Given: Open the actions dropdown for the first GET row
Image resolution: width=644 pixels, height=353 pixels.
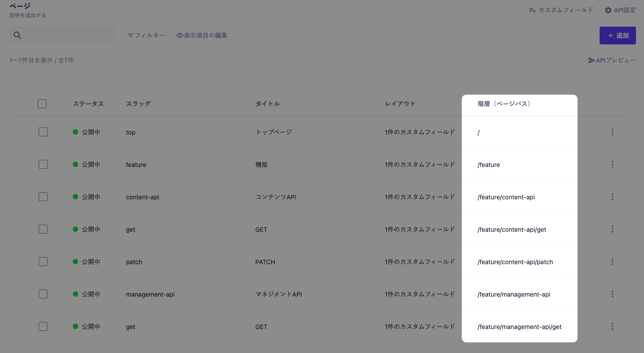Looking at the screenshot, I should point(612,229).
